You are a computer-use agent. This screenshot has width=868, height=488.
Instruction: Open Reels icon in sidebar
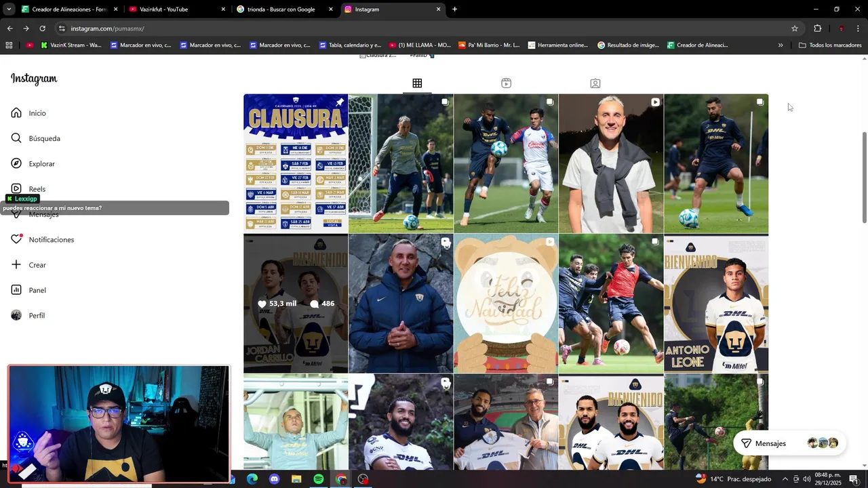tap(16, 188)
